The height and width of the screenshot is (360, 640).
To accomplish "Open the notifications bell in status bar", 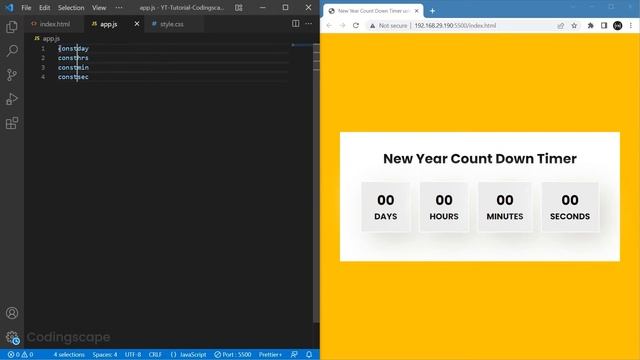I will pyautogui.click(x=309, y=354).
